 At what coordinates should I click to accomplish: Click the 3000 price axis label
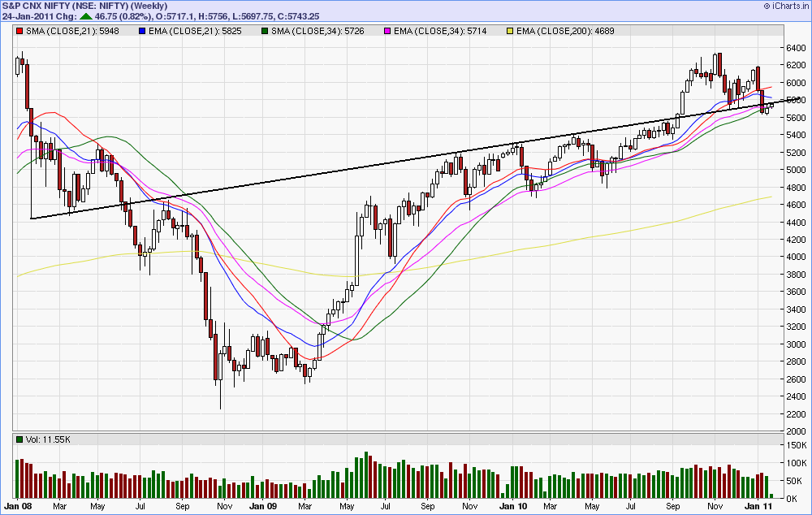point(796,344)
